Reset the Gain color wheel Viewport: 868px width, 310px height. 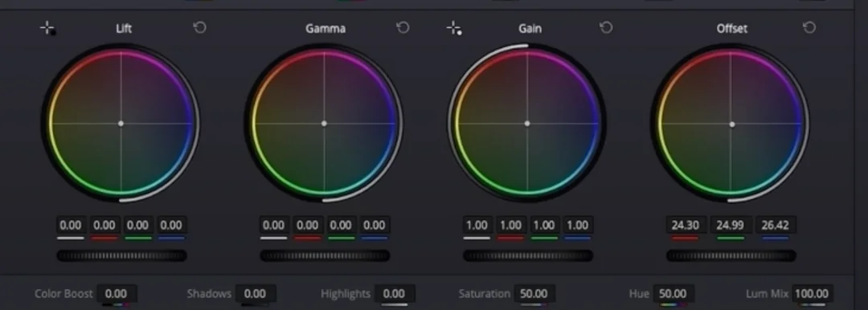606,27
